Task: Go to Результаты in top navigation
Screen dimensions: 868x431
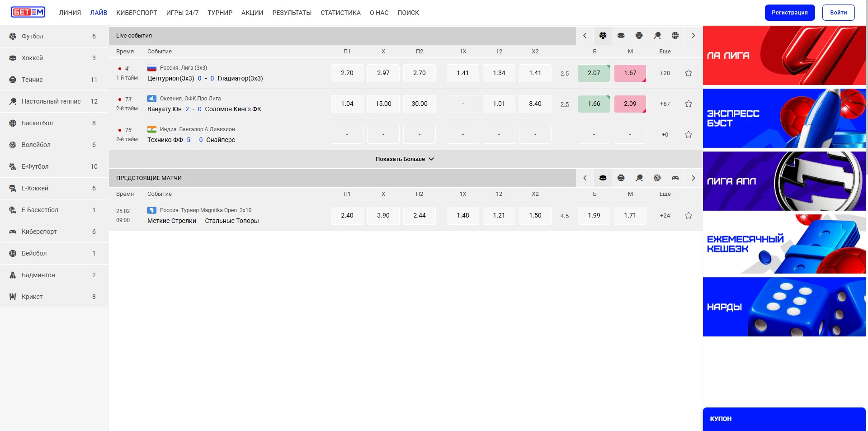Action: pos(292,13)
